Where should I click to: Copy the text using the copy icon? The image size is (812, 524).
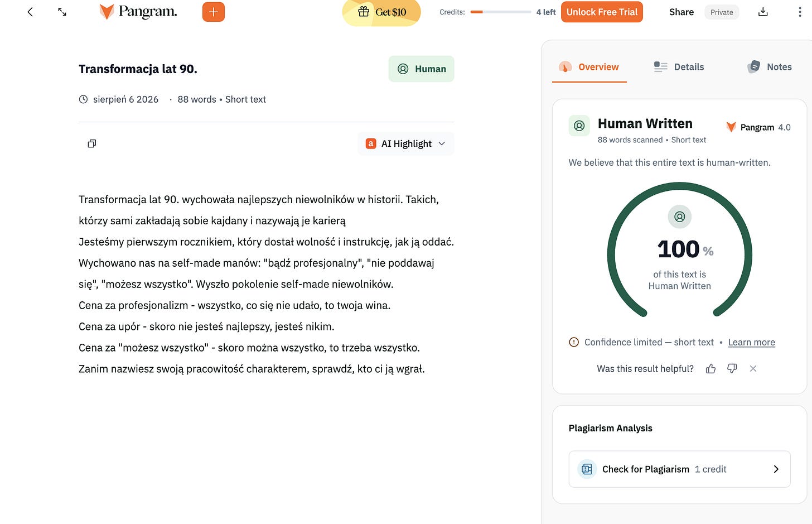pos(92,143)
